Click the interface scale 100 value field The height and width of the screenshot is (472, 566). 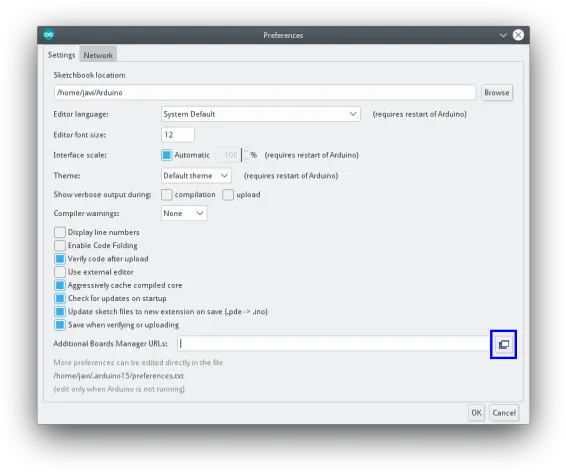(228, 155)
